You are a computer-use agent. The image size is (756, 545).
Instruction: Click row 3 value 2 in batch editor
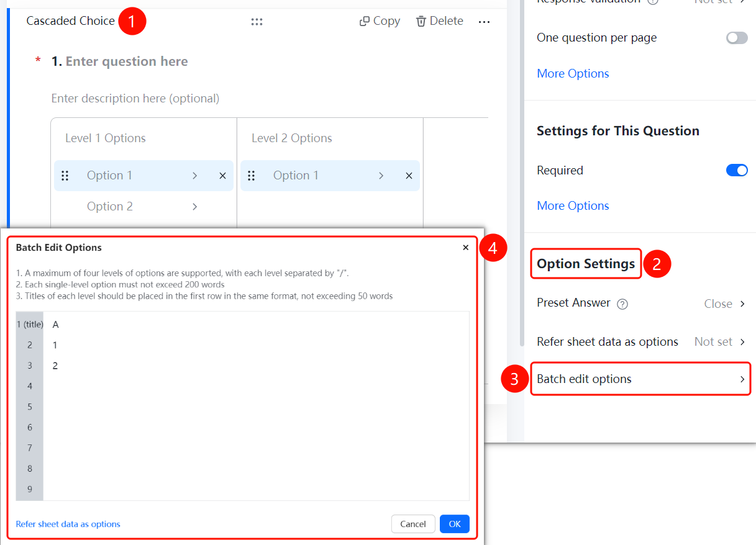point(55,366)
